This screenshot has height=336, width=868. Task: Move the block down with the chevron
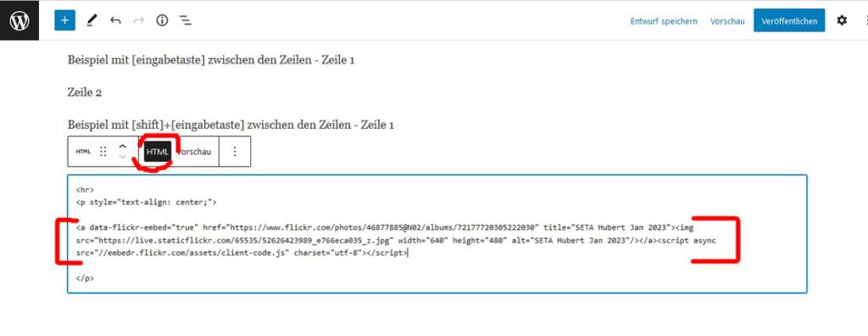point(123,157)
